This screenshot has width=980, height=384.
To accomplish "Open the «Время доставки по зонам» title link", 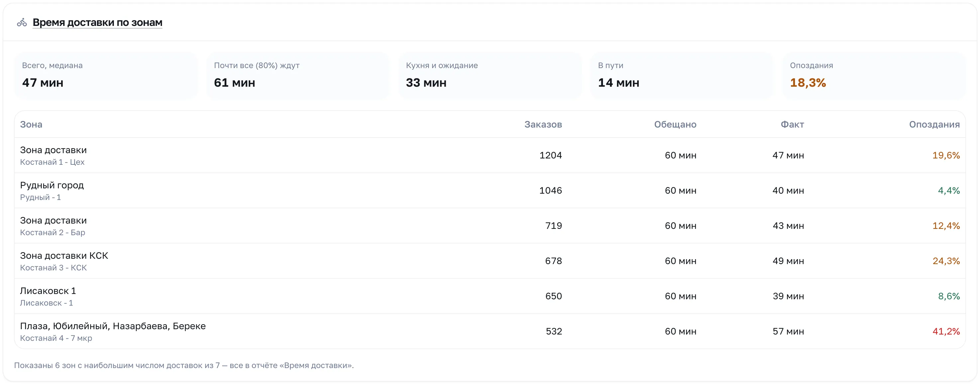I will pos(97,23).
